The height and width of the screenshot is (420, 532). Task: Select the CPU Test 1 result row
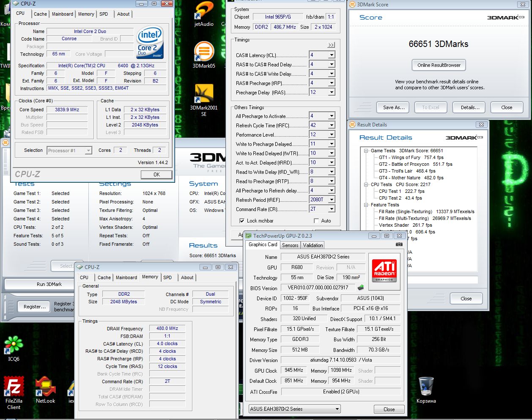click(401, 191)
